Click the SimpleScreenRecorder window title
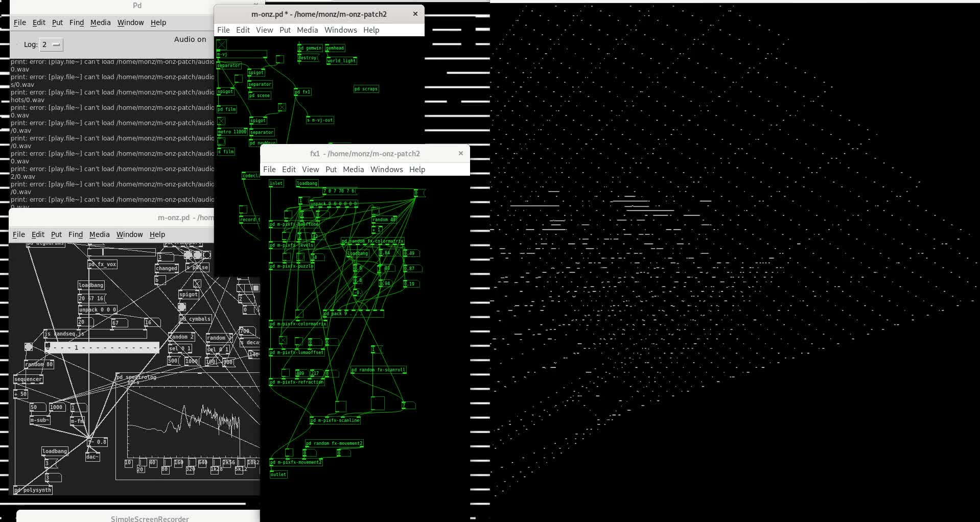The height and width of the screenshot is (522, 980). click(150, 518)
